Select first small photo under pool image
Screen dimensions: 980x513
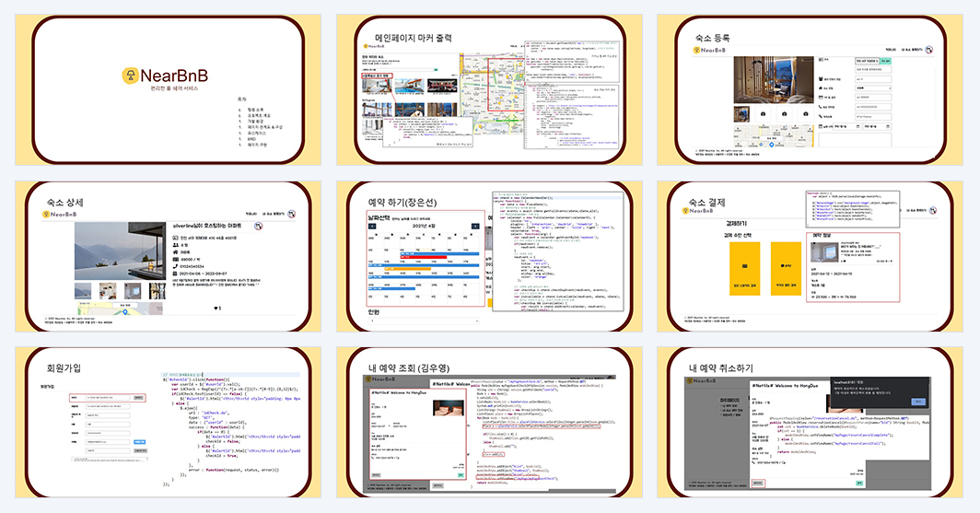pyautogui.click(x=83, y=291)
